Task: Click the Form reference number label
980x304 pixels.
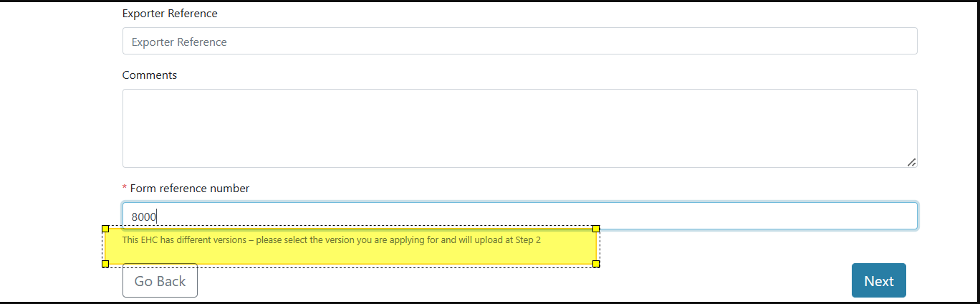Action: tap(190, 189)
